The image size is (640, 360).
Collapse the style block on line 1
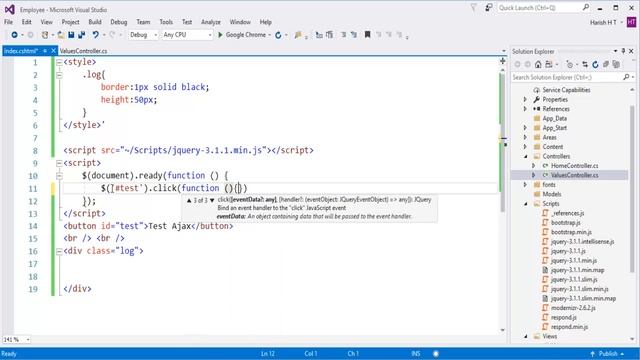tap(59, 62)
